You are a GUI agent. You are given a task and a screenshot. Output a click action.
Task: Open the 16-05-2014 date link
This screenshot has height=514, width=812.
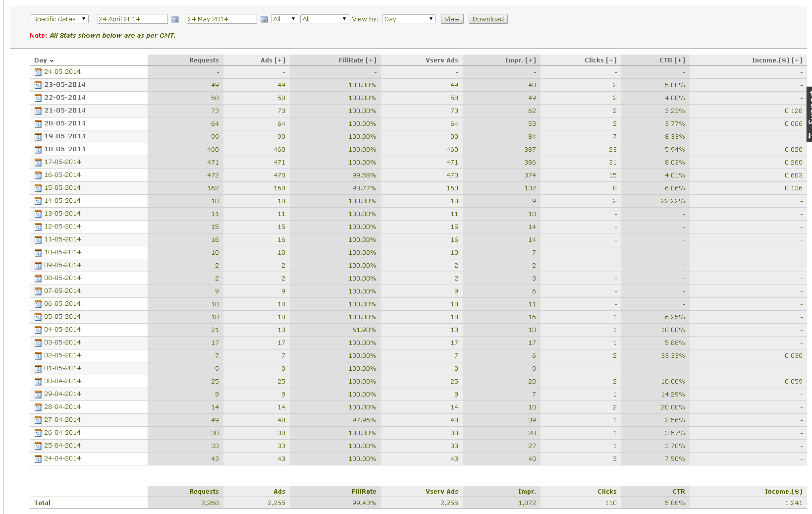(x=62, y=175)
